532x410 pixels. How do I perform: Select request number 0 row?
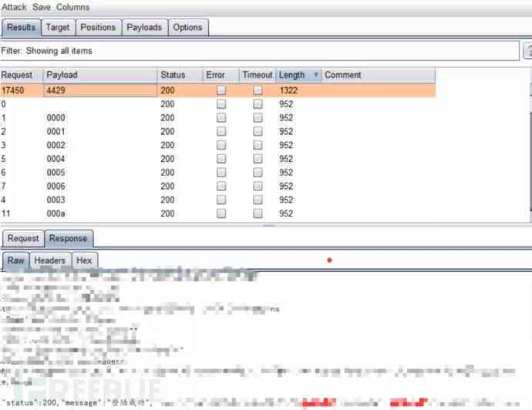coord(218,104)
